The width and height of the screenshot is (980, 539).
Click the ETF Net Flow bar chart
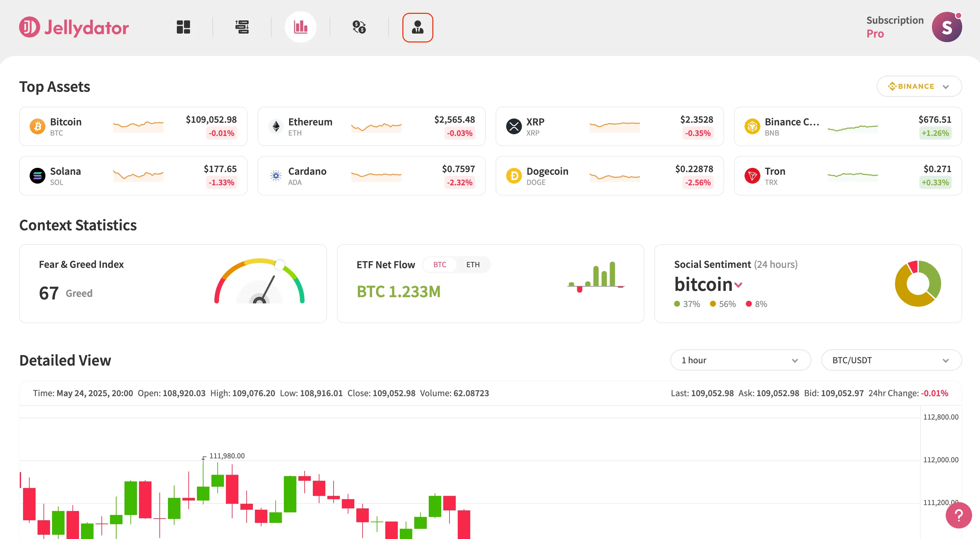coord(596,277)
